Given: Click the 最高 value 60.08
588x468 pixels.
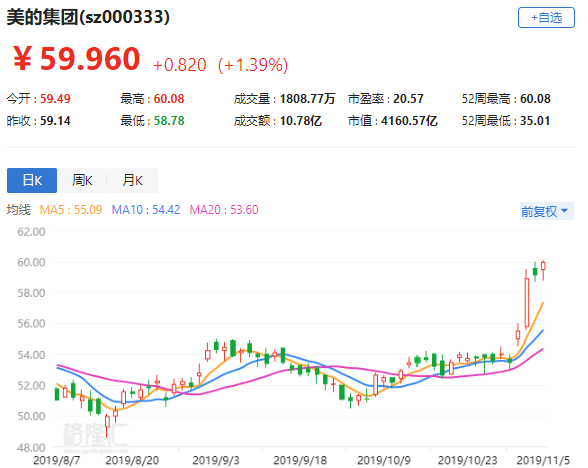Looking at the screenshot, I should click(169, 99).
